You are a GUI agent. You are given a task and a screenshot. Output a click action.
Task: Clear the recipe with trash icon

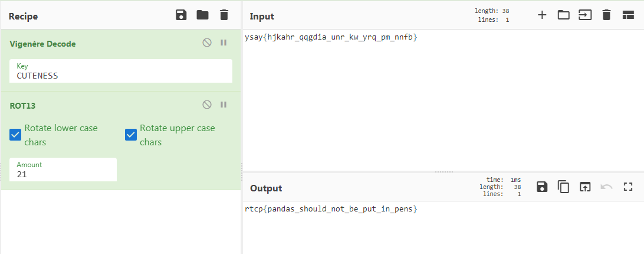[224, 15]
